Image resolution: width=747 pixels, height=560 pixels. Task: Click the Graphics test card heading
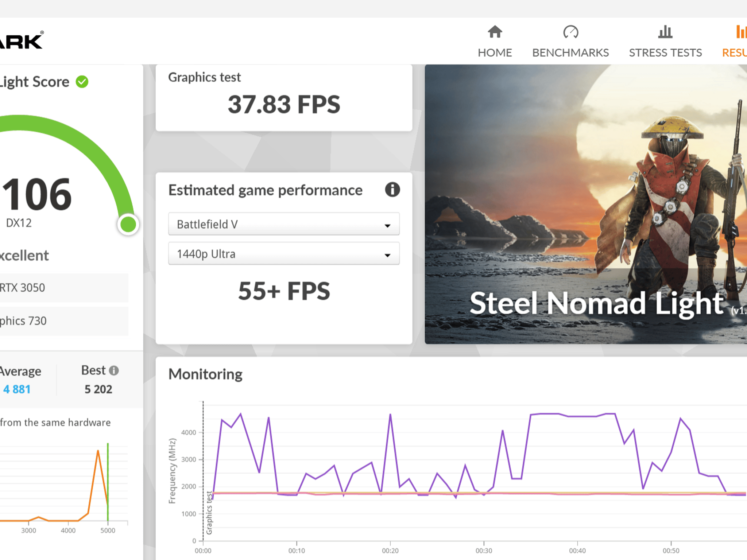click(204, 77)
